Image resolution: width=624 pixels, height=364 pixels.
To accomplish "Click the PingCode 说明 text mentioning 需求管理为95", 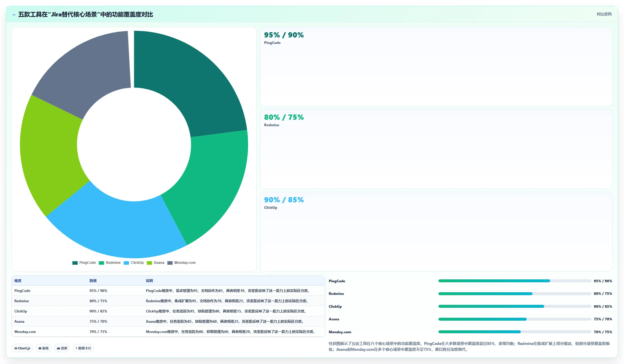I will click(x=228, y=291).
